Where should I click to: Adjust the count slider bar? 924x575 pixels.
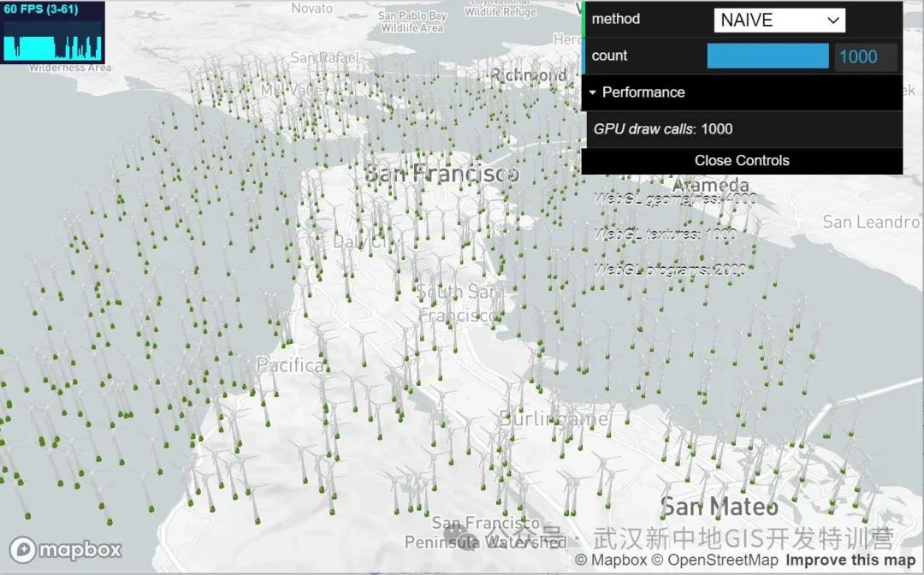767,56
